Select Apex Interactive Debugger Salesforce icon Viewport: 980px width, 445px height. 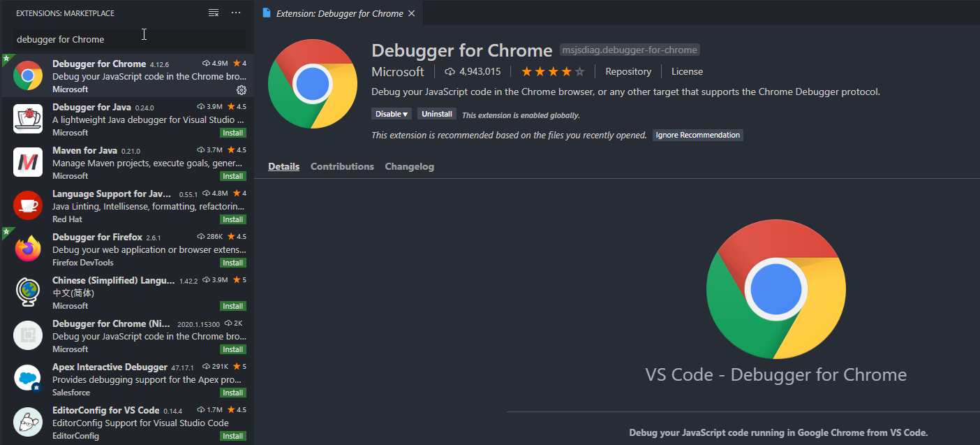[x=28, y=379]
